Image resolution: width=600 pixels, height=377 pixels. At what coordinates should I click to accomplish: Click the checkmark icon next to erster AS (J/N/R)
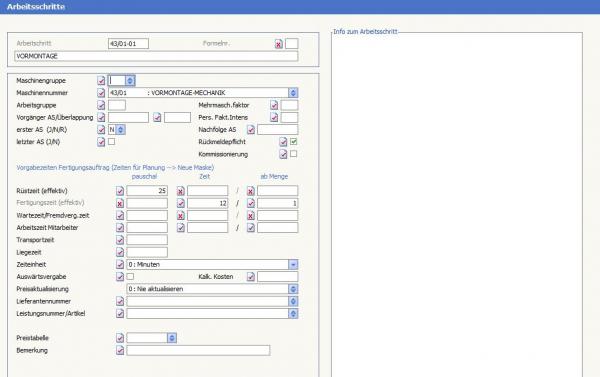click(x=101, y=130)
